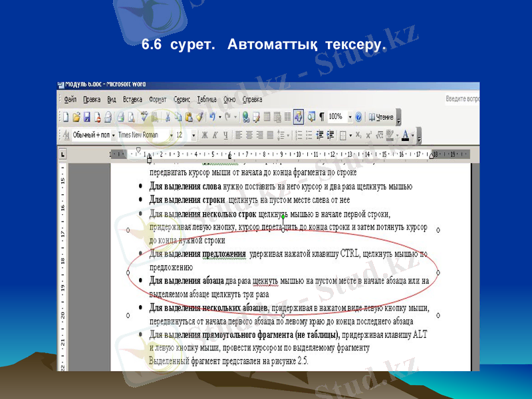Expand the Times New Roman font list
Viewport: 532px width, 399px height.
[x=172, y=134]
